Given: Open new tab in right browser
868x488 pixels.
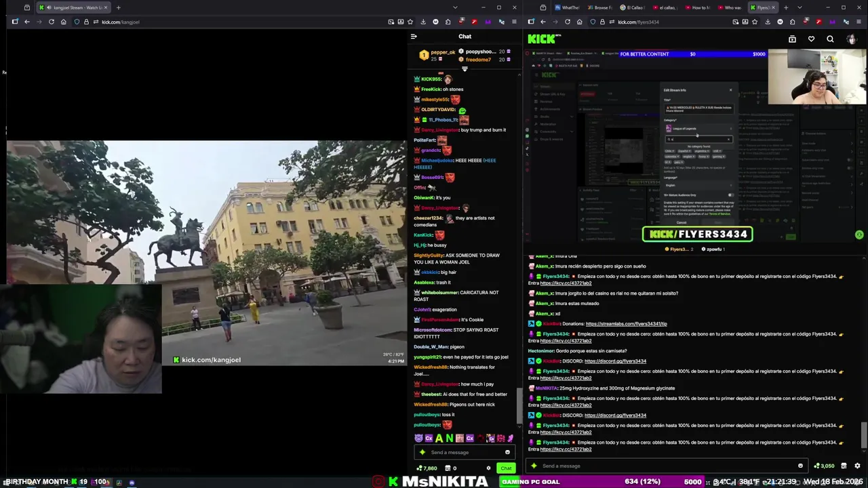Looking at the screenshot, I should point(786,7).
